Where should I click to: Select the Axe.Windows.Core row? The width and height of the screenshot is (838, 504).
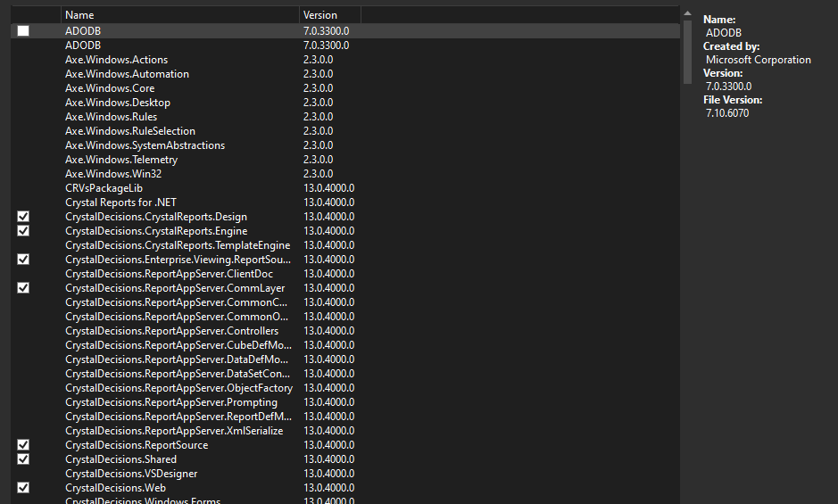point(345,88)
